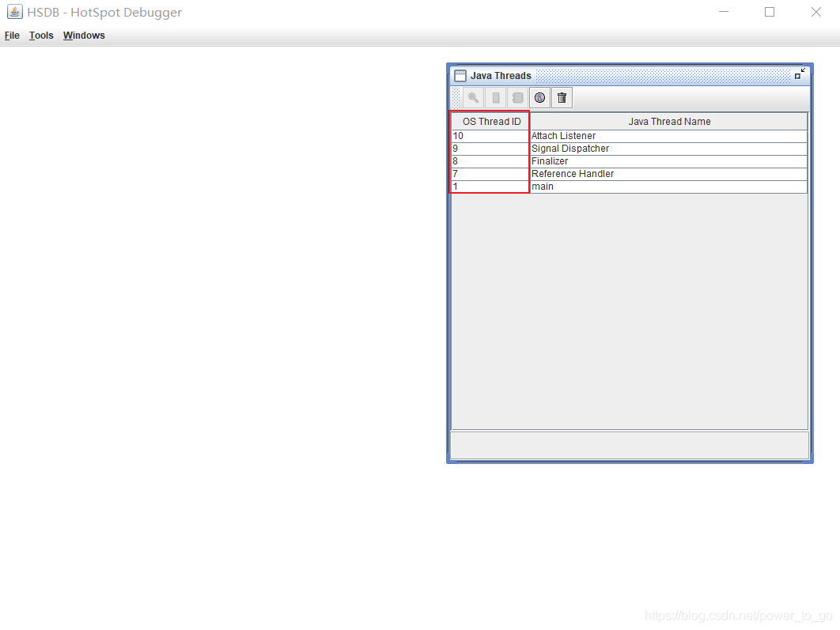
Task: Click OS Thread ID cell 10
Action: tap(490, 136)
